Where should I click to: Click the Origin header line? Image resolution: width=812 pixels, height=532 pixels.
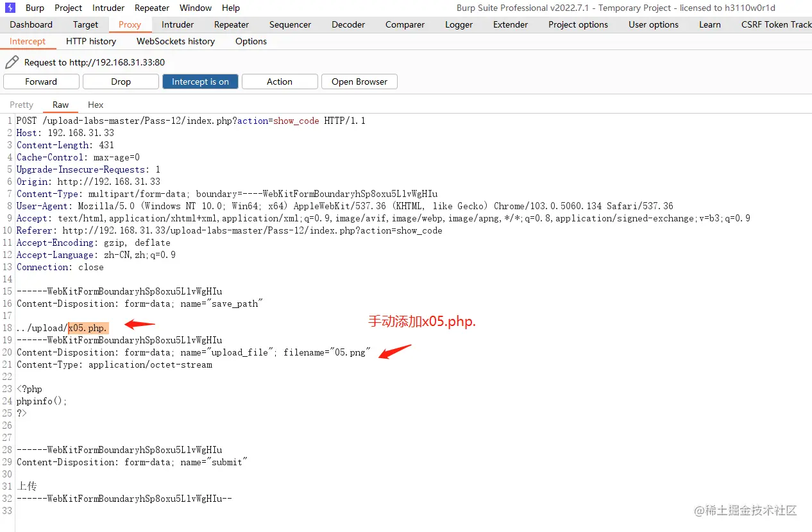(x=89, y=182)
